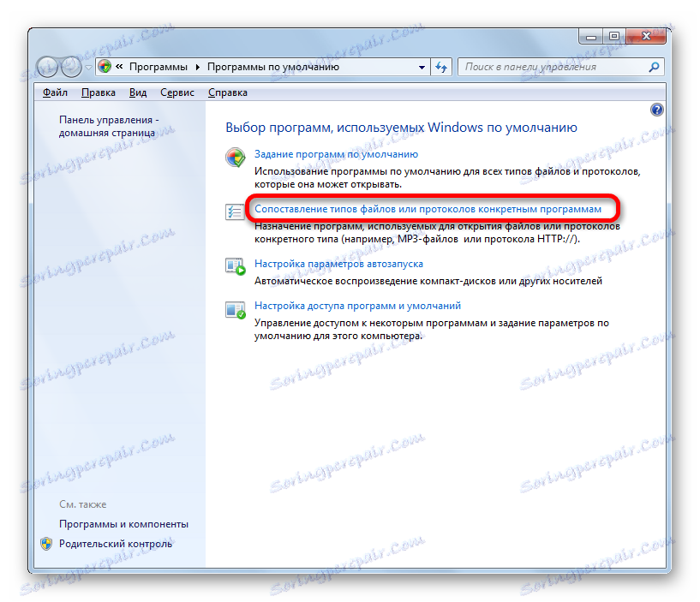Maximize the control panel window

614,37
